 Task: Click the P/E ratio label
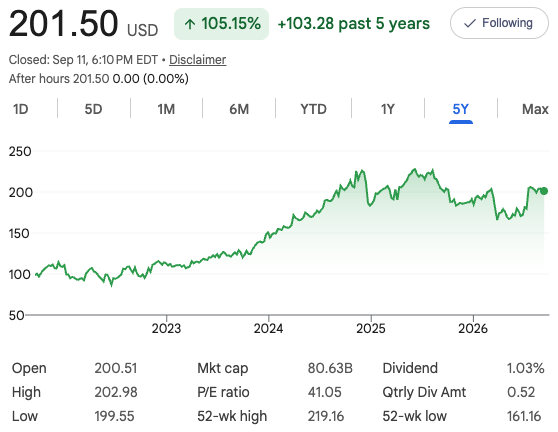click(x=223, y=392)
